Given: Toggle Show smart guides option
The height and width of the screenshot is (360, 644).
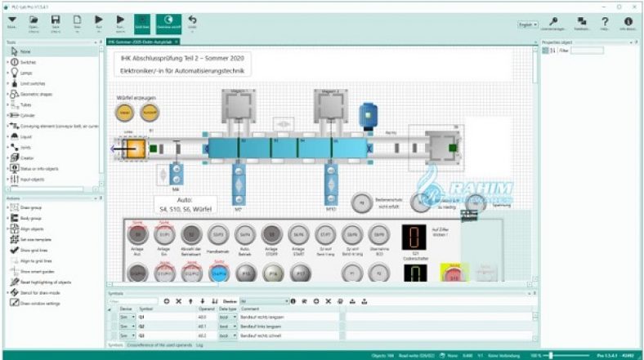Looking at the screenshot, I should click(32, 272).
